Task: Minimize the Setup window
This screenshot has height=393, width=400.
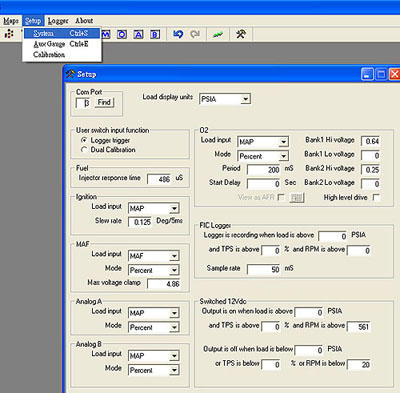Action: pos(367,74)
